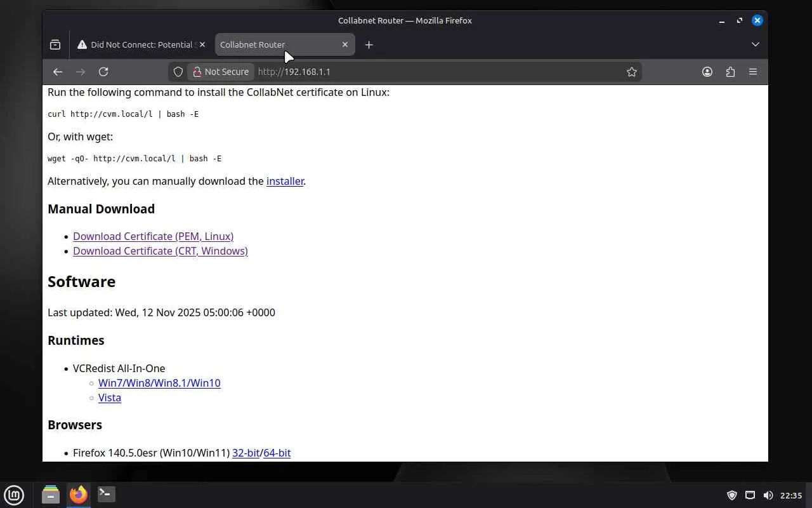Go forward with the right arrow button

(x=81, y=72)
